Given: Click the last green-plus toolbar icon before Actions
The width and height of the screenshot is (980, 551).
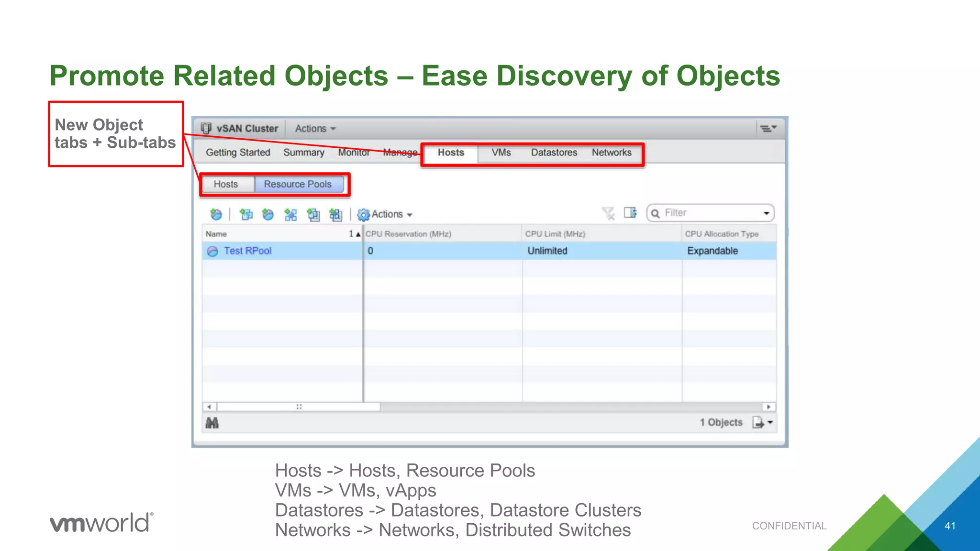Looking at the screenshot, I should coord(335,214).
